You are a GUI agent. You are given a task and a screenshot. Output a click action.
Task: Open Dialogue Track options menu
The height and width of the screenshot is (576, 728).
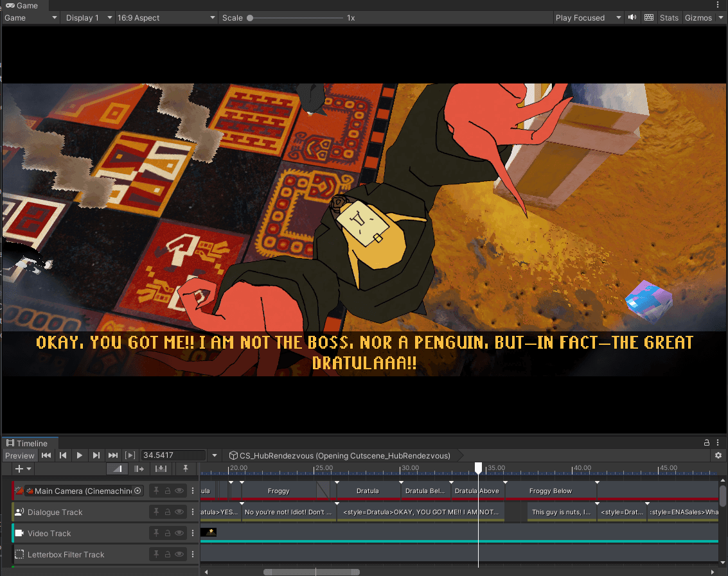[193, 512]
